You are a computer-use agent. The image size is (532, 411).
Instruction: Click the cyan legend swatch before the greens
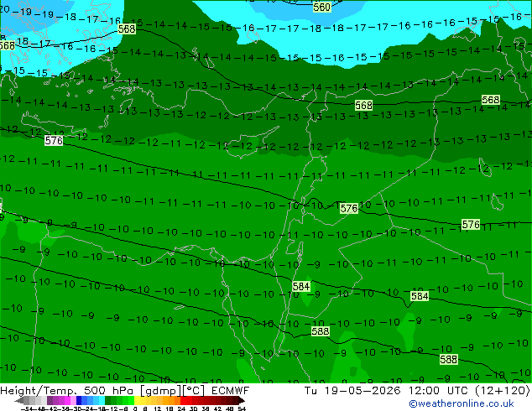102,400
